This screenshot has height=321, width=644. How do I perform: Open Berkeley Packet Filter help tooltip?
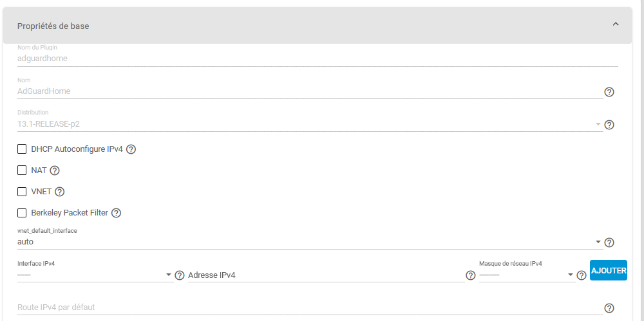coord(117,213)
